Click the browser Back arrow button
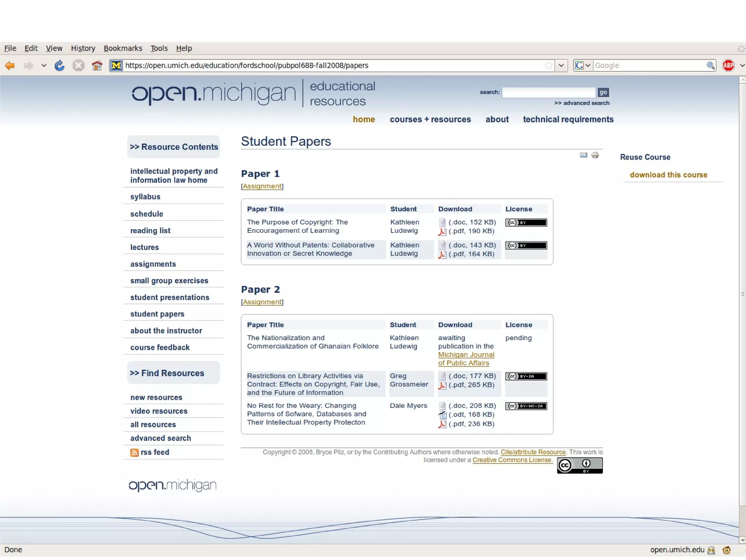746x560 pixels. [10, 66]
